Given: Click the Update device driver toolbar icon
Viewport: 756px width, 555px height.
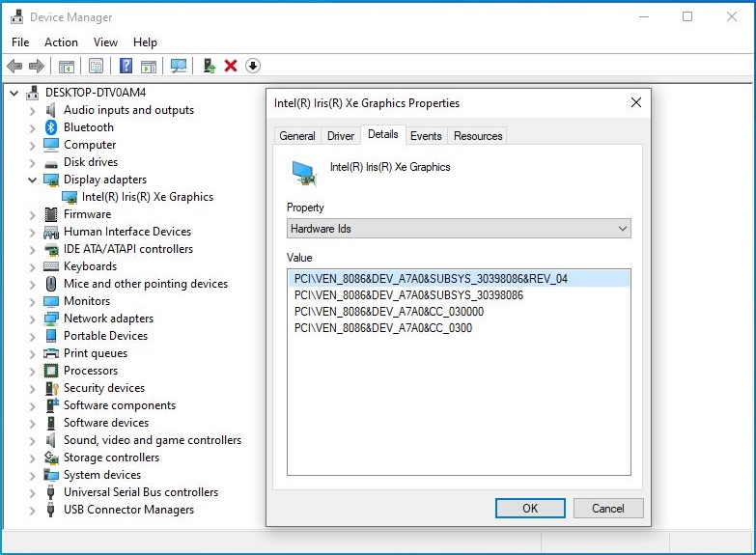Looking at the screenshot, I should [x=209, y=66].
